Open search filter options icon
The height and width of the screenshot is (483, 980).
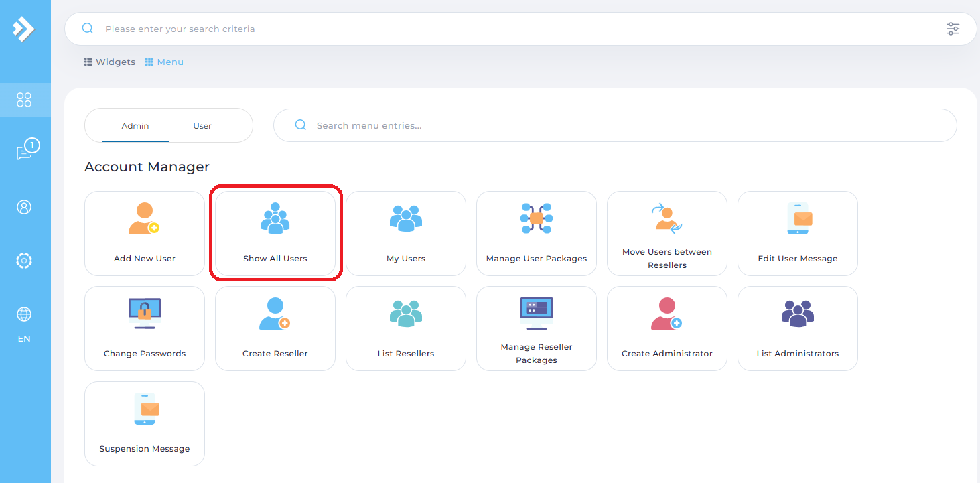point(953,29)
